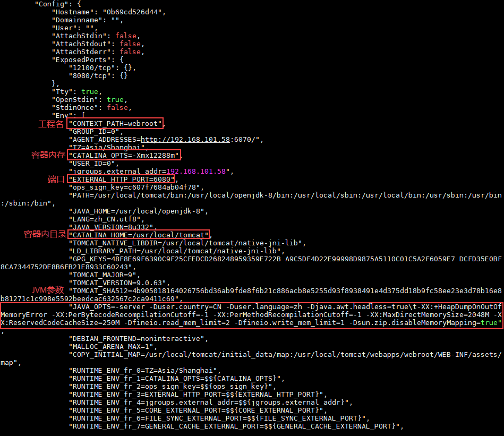The height and width of the screenshot is (436, 504).
Task: Click the RUNTIME_ENV_fr_4=jgroups.external_addr entry
Action: pos(210,402)
